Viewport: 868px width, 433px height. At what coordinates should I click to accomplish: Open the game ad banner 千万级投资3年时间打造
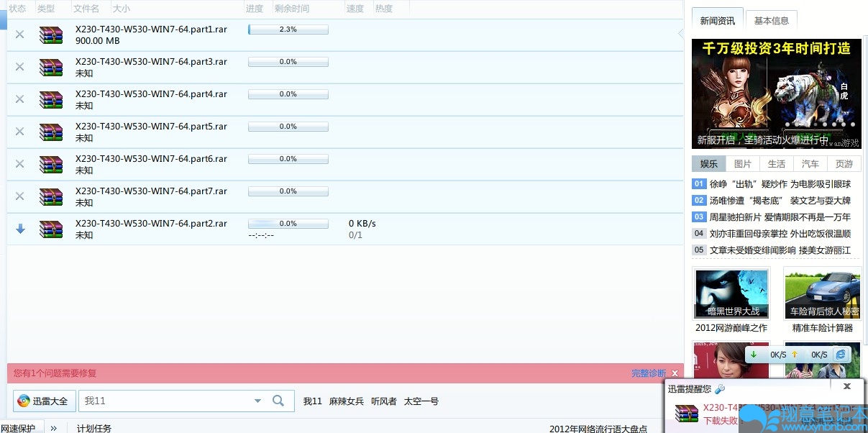point(777,94)
